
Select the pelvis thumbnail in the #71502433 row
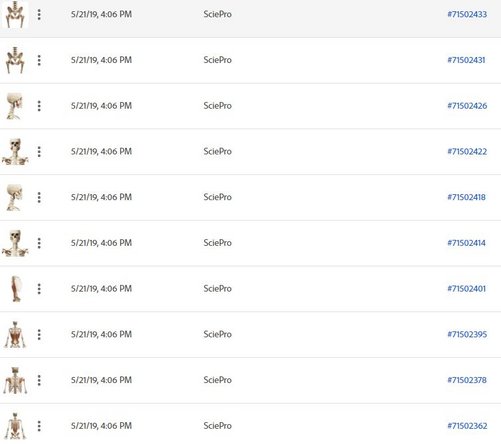pos(15,14)
